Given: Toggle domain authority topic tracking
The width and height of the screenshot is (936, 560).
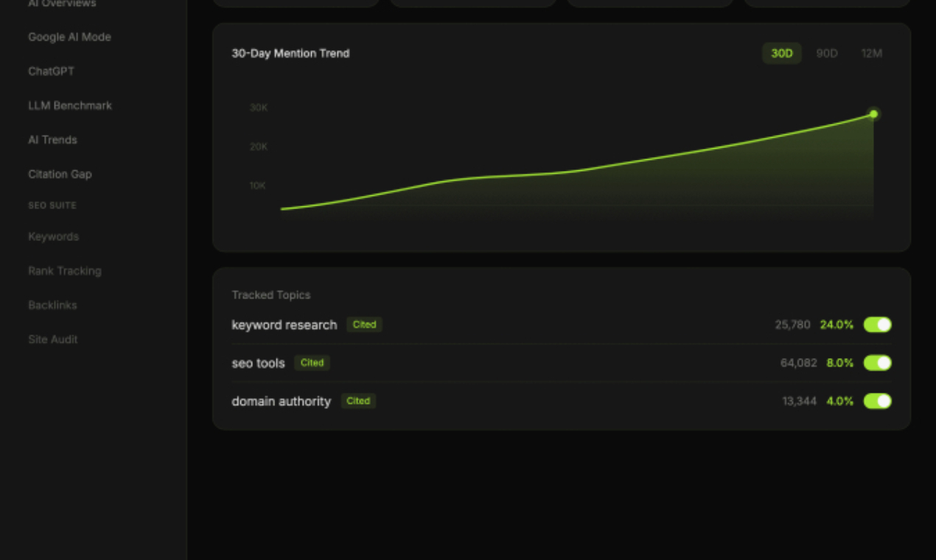Looking at the screenshot, I should pyautogui.click(x=877, y=401).
